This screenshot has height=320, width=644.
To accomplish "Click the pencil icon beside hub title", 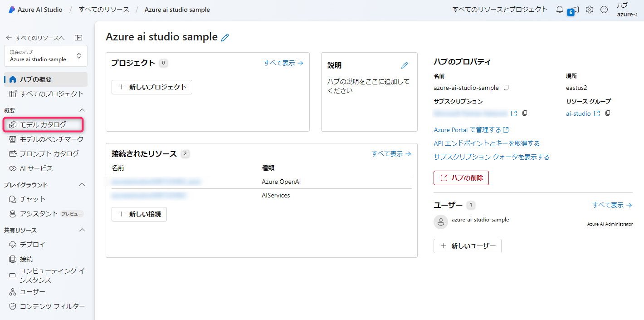I will (225, 38).
